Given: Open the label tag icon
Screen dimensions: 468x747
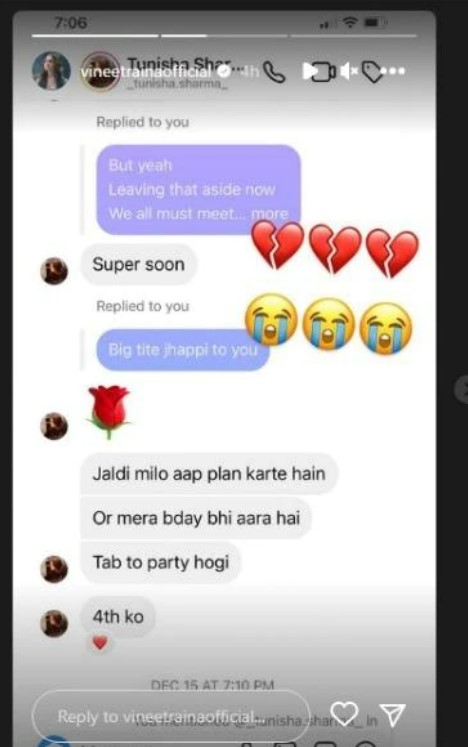Looking at the screenshot, I should (372, 72).
